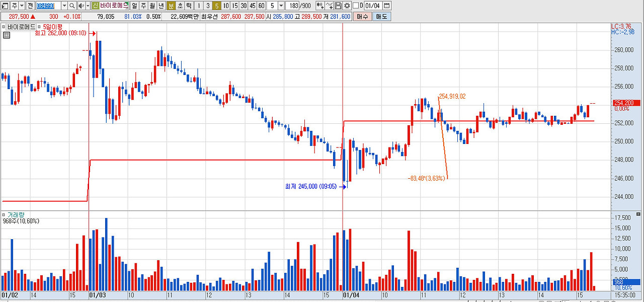The image size is (644, 302).
Task: Click the 전 button
Action: (30, 6)
